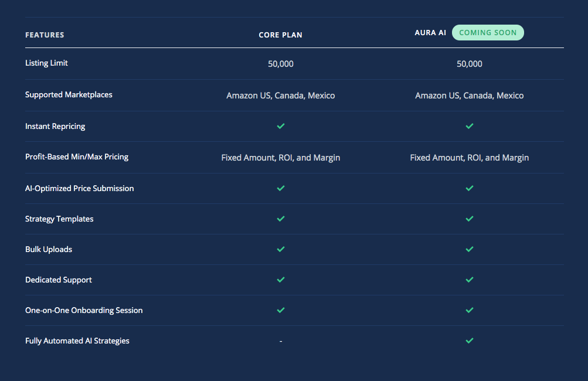The image size is (588, 381).
Task: Click Aura AI checkmark for Dedicated Support
Action: [x=469, y=280]
